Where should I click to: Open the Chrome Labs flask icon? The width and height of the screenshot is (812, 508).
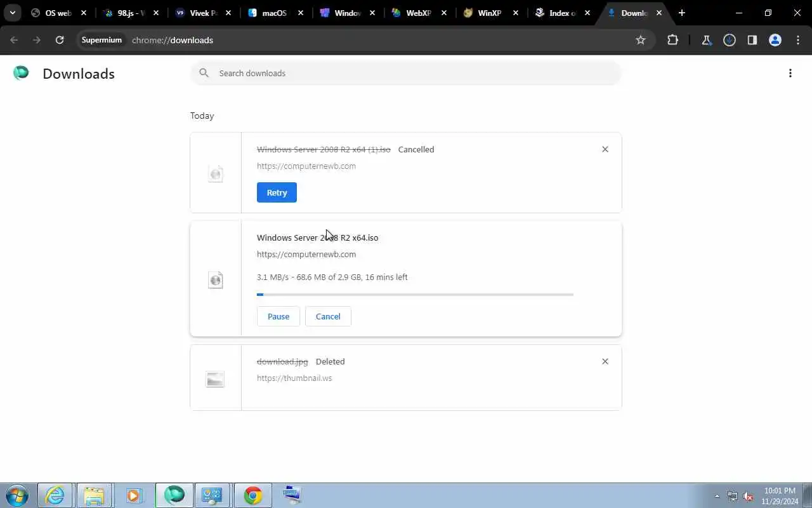click(706, 40)
